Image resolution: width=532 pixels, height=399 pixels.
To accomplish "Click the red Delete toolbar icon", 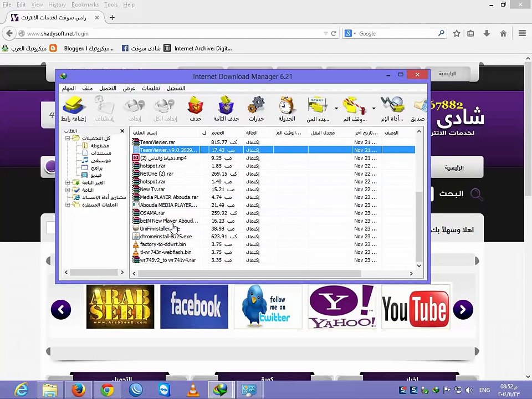I will pos(196,108).
